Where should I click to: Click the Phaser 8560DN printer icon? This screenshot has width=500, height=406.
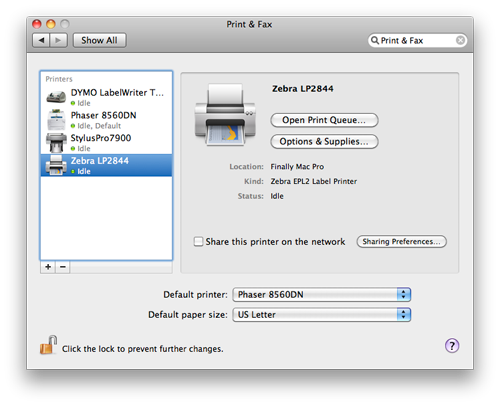click(56, 120)
